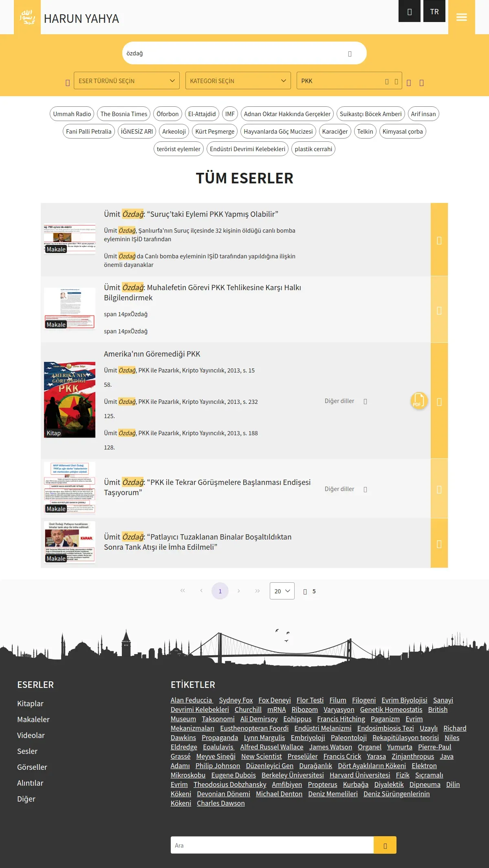
Task: Click the icon left of ESER TÜRÜNÜ SEÇİN
Action: pyautogui.click(x=68, y=83)
